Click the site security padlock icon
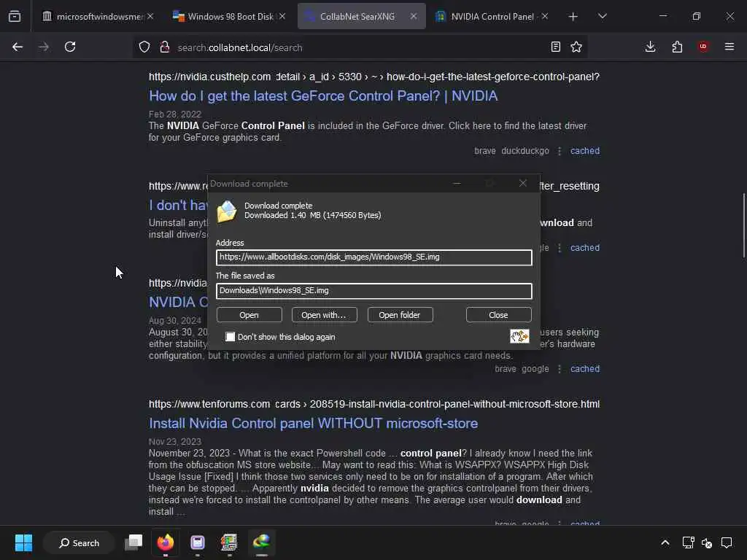Viewport: 747px width, 560px height. click(165, 47)
